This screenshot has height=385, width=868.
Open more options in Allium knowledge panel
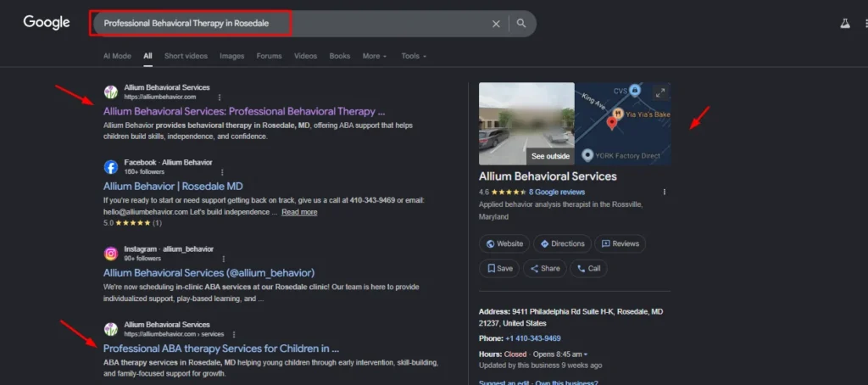(x=665, y=192)
